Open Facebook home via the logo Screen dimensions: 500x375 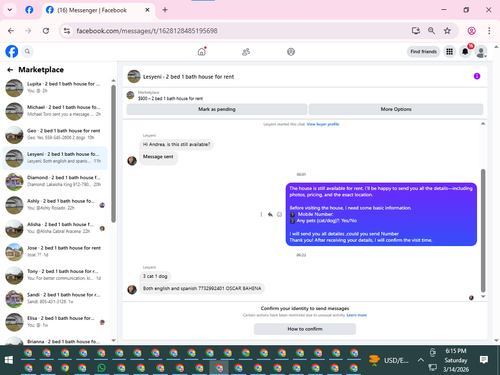tap(12, 51)
